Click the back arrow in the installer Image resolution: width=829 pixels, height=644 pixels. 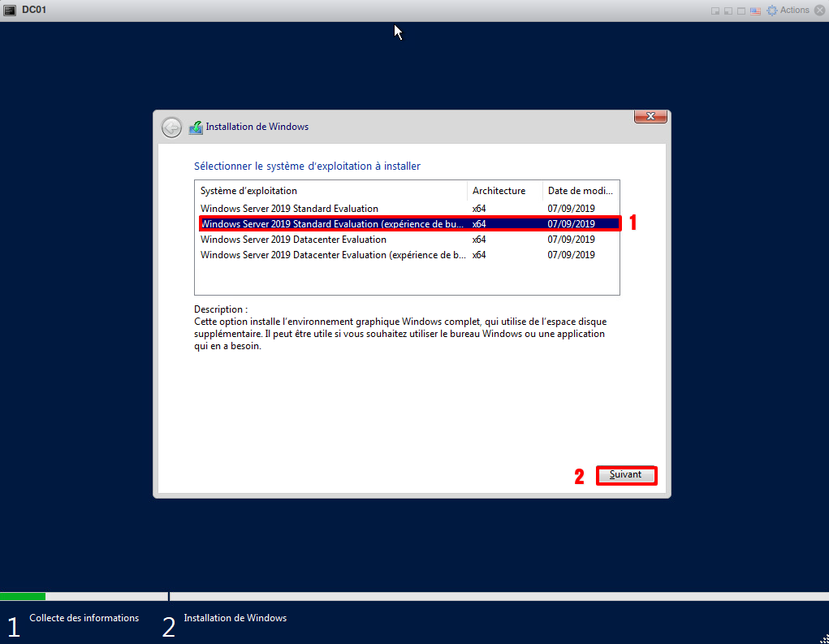tap(171, 128)
